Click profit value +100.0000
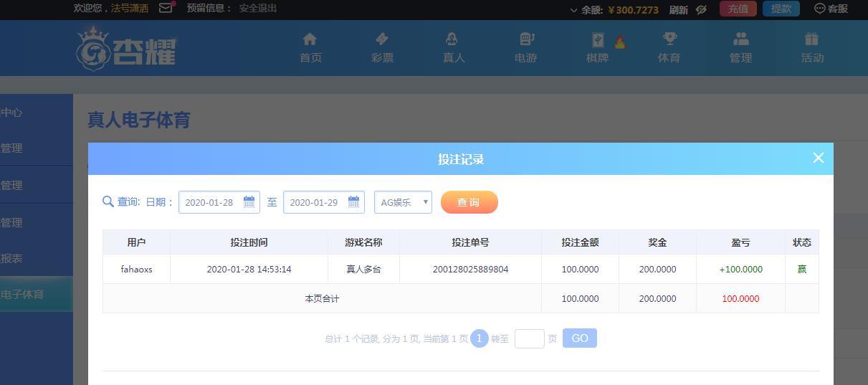 pos(740,270)
